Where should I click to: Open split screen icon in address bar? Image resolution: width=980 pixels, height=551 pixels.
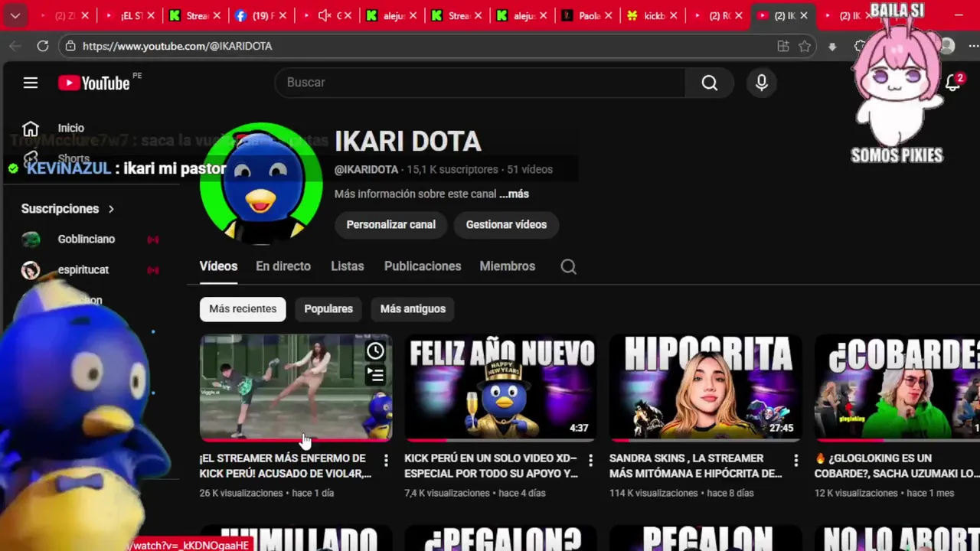pyautogui.click(x=783, y=46)
